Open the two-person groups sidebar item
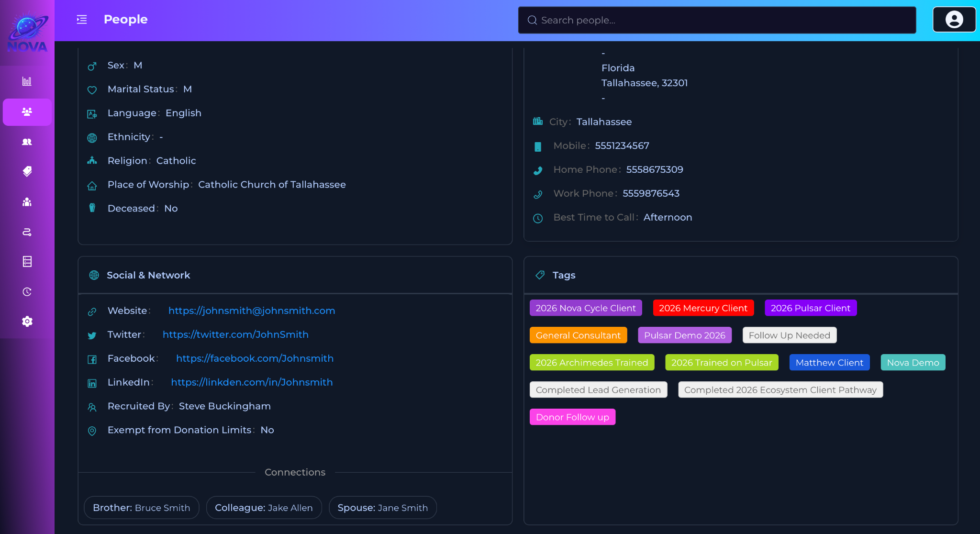Image resolution: width=980 pixels, height=534 pixels. tap(27, 142)
